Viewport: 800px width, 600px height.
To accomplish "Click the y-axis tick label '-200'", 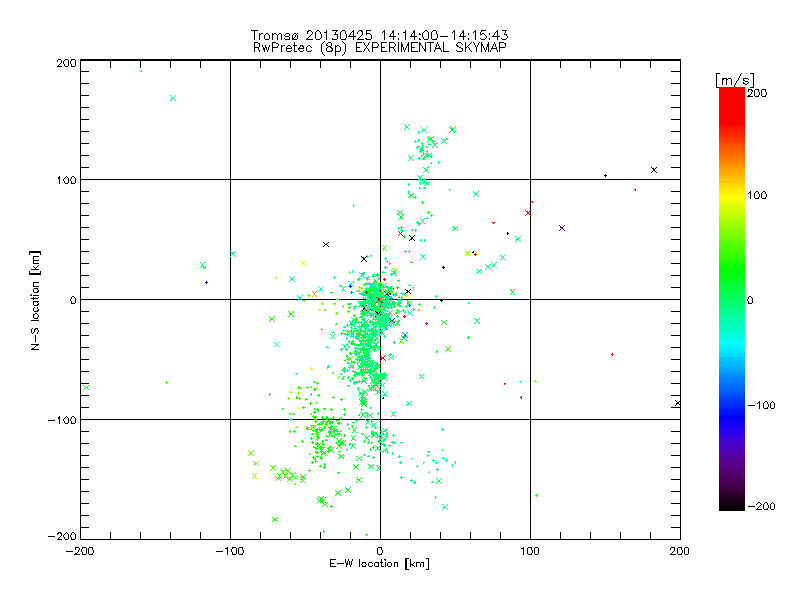I will [62, 536].
